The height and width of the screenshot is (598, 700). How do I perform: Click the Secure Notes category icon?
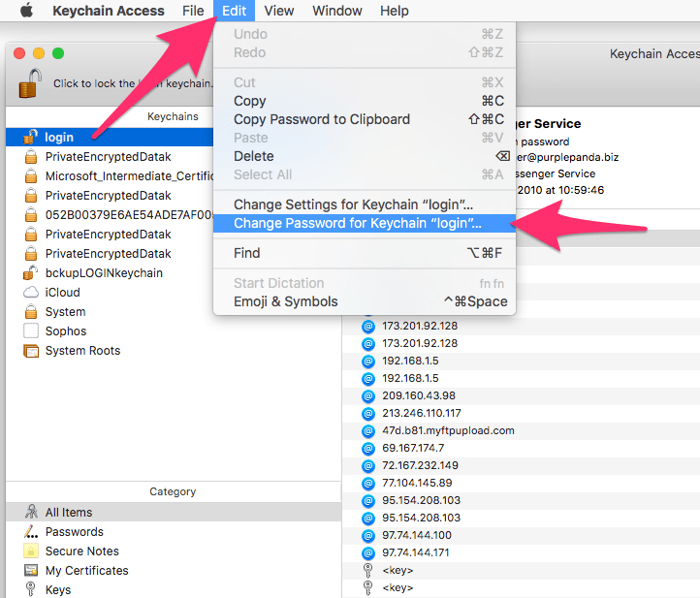(31, 551)
